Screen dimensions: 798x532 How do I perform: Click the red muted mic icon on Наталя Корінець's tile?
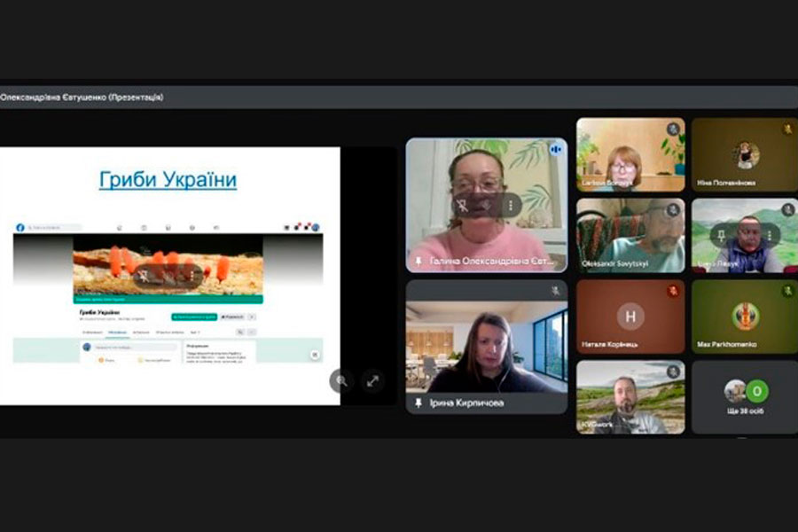coord(673,291)
